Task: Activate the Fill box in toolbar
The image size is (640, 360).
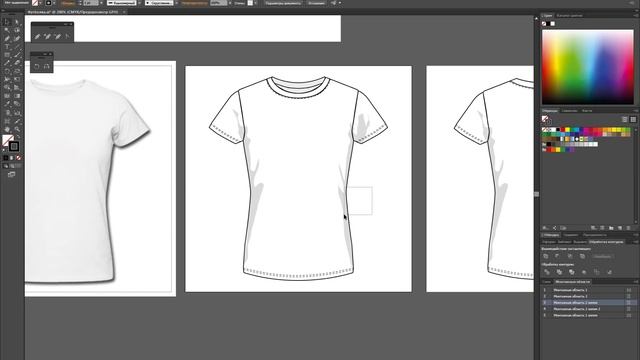Action: click(x=7, y=140)
